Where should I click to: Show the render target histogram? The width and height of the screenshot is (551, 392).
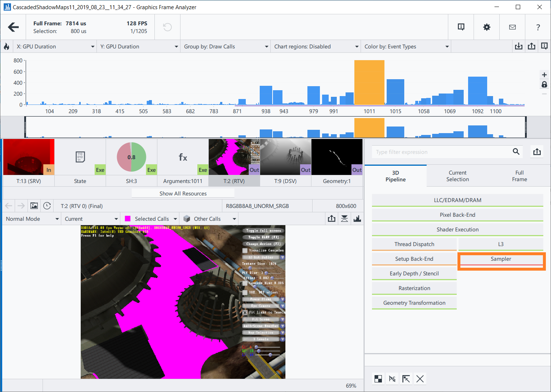tap(357, 219)
